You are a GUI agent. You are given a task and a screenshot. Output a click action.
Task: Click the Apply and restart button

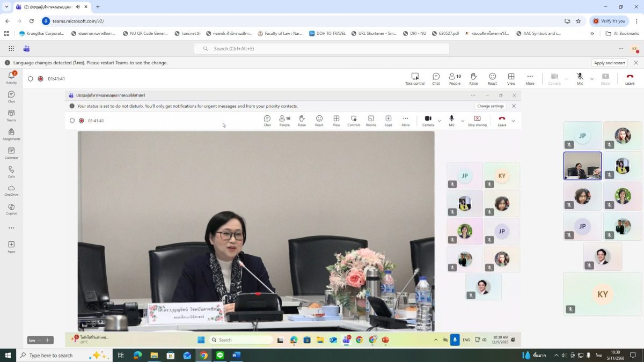pos(610,63)
